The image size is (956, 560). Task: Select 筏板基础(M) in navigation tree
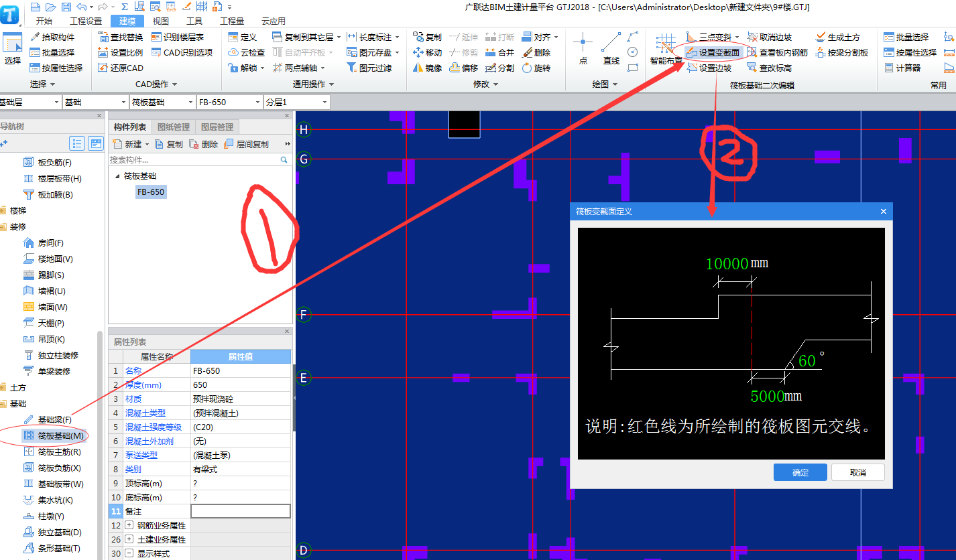[54, 436]
